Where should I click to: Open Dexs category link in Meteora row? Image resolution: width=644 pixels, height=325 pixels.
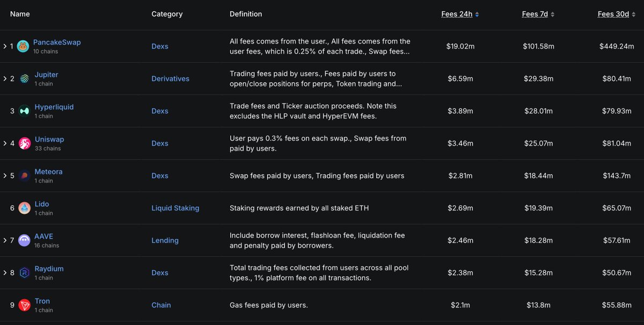click(160, 176)
